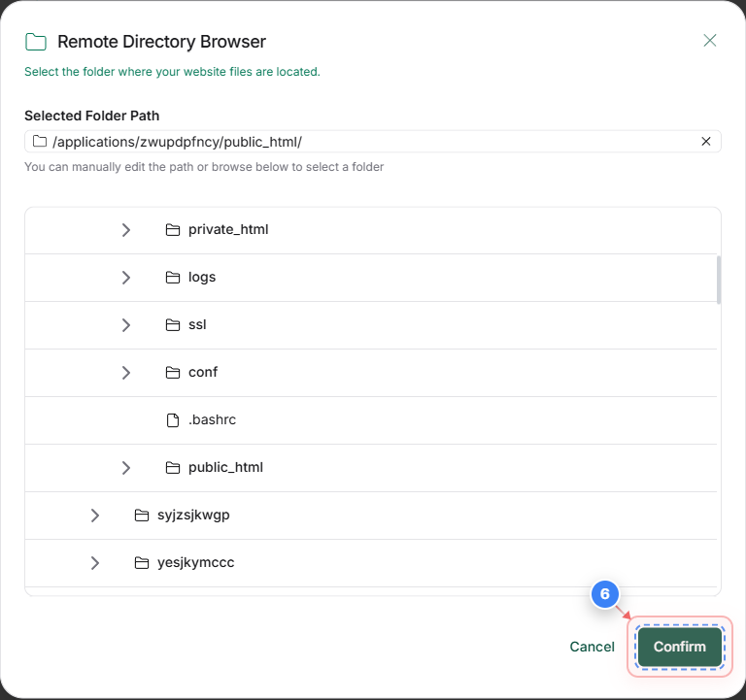Select the logs folder icon
This screenshot has width=746, height=700.
[x=173, y=278]
